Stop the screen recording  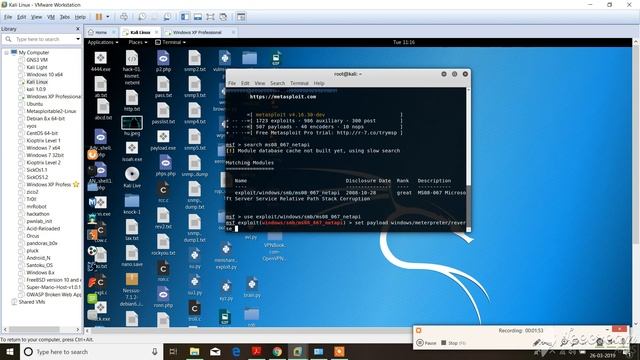[453, 343]
